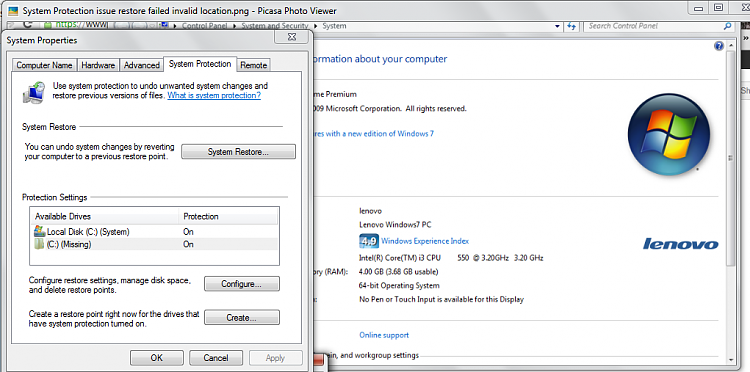Switch to the Advanced tab

[x=142, y=66]
